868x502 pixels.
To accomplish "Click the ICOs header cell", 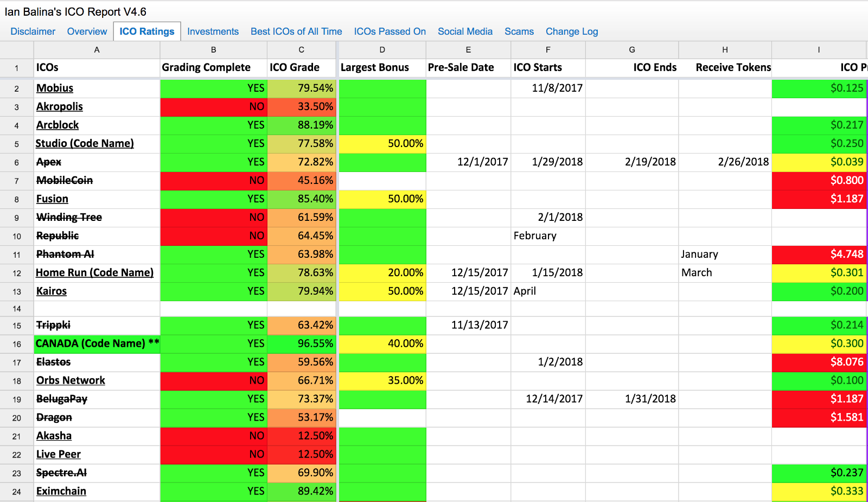I will (x=97, y=68).
